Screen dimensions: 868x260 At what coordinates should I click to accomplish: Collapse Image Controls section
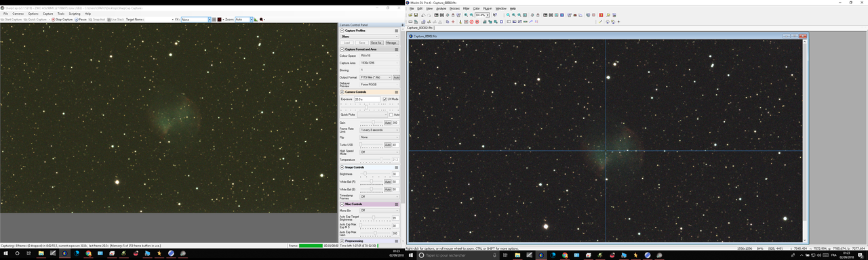[342, 167]
